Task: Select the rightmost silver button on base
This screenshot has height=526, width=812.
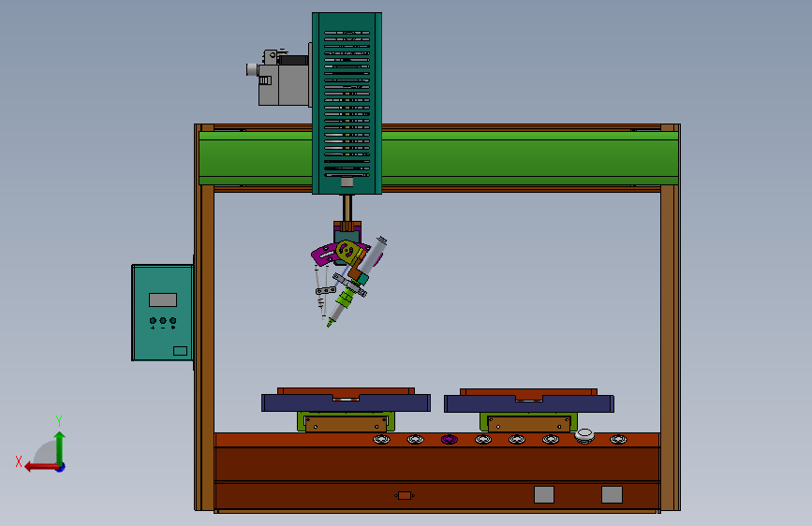Action: 618,440
